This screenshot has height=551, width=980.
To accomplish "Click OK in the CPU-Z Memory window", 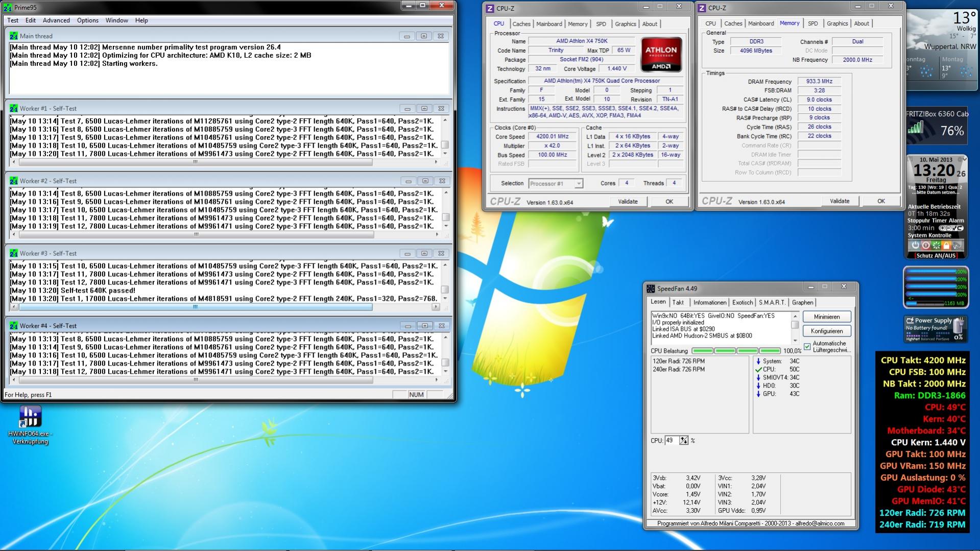I will click(881, 201).
